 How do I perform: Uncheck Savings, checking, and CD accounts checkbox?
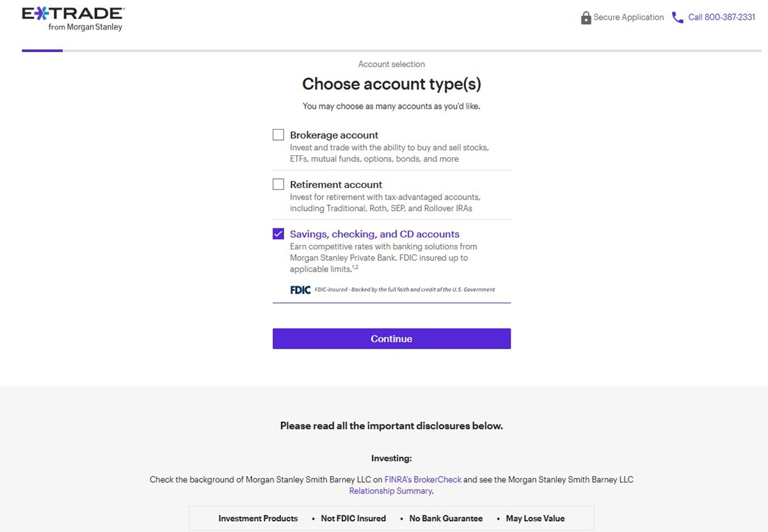pos(278,234)
